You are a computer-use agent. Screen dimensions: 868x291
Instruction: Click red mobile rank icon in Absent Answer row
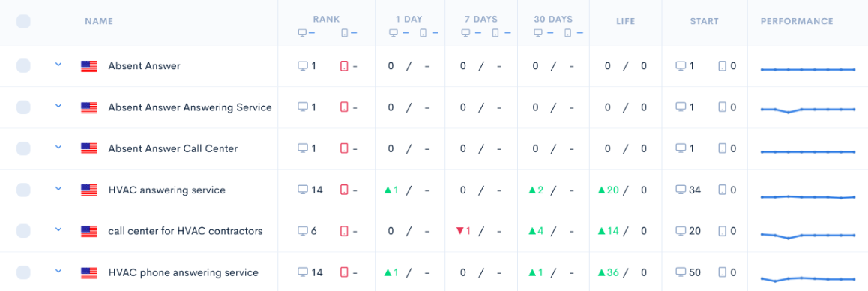pyautogui.click(x=344, y=66)
